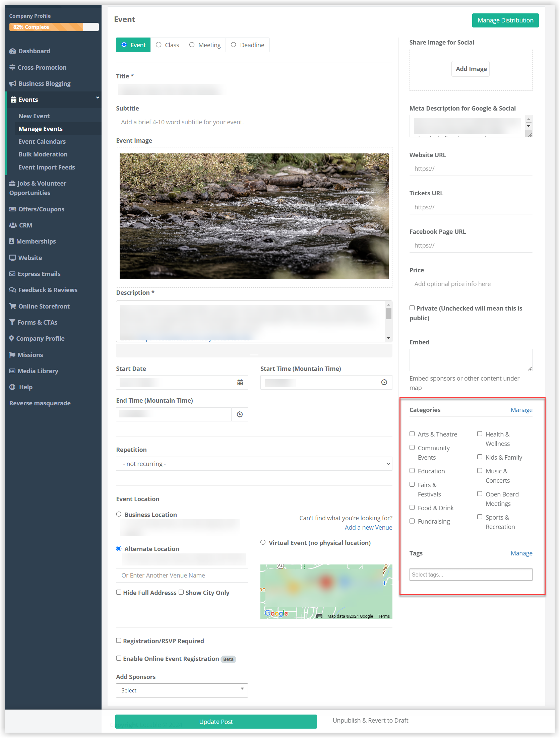Screen dimensions: 560x738
Task: Enable Registration/RSVP Required checkbox
Action: (119, 641)
